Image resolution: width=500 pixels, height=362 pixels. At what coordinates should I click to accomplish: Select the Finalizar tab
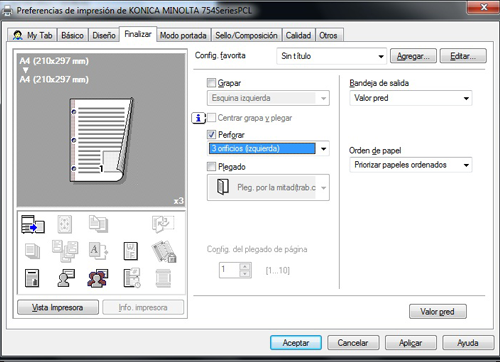138,34
